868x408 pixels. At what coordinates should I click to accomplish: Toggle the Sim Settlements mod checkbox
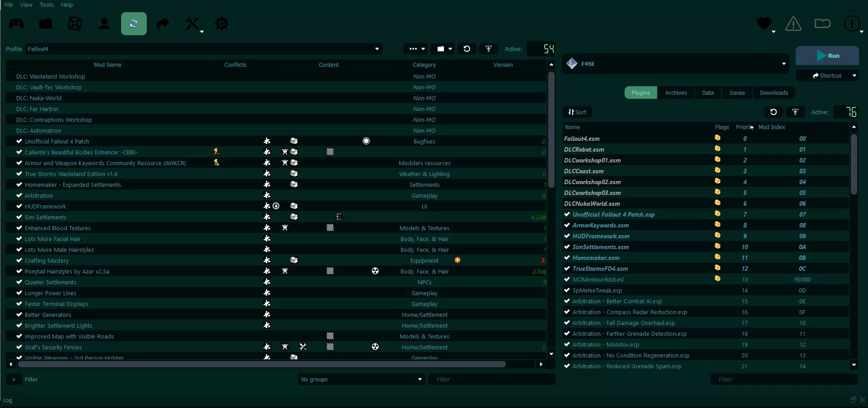click(19, 217)
